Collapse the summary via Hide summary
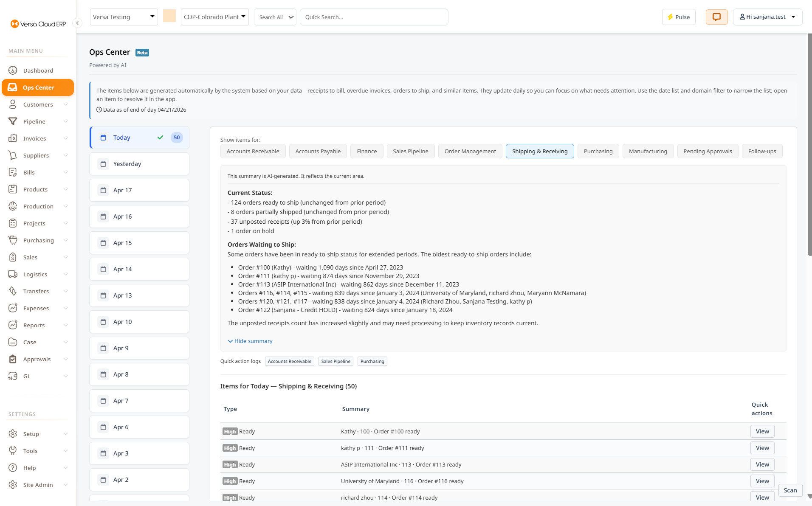Image resolution: width=812 pixels, height=506 pixels. pos(250,341)
